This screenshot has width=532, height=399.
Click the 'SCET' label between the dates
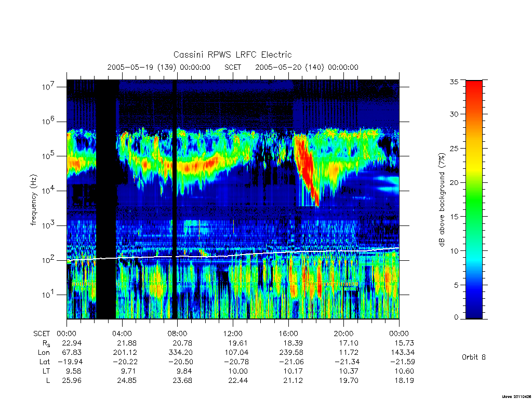(233, 67)
